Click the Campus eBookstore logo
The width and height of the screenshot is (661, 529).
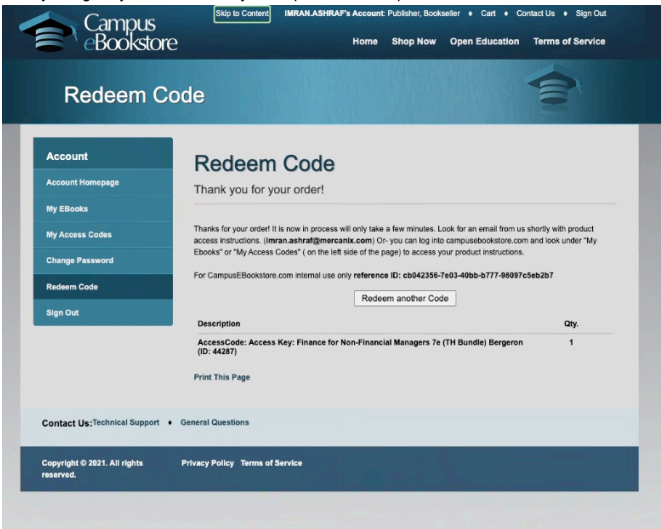click(100, 33)
